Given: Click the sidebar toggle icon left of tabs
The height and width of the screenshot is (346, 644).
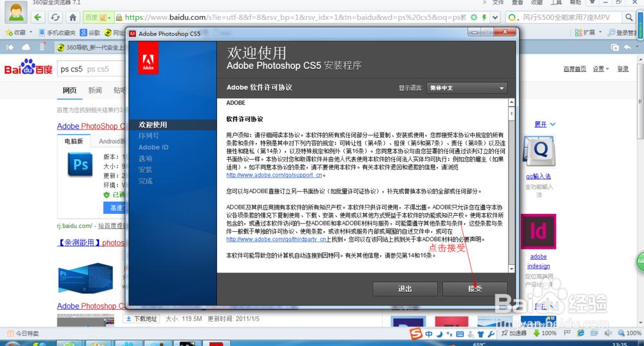Looking at the screenshot, I should 10,47.
